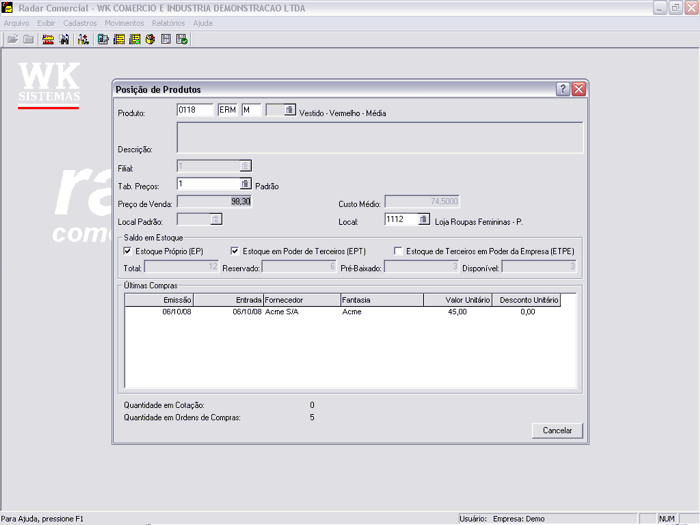The width and height of the screenshot is (700, 525).
Task: Open the Relatórios menu
Action: (x=168, y=22)
